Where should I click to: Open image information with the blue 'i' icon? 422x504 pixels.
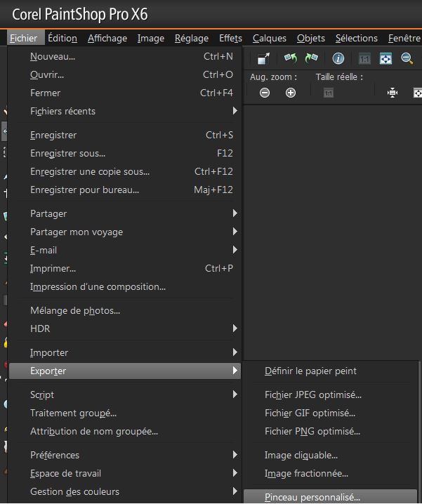[x=338, y=58]
